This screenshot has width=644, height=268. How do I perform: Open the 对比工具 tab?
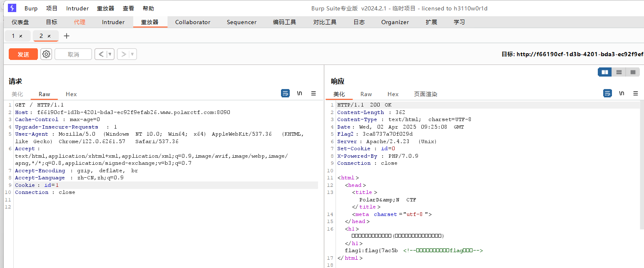click(x=325, y=22)
